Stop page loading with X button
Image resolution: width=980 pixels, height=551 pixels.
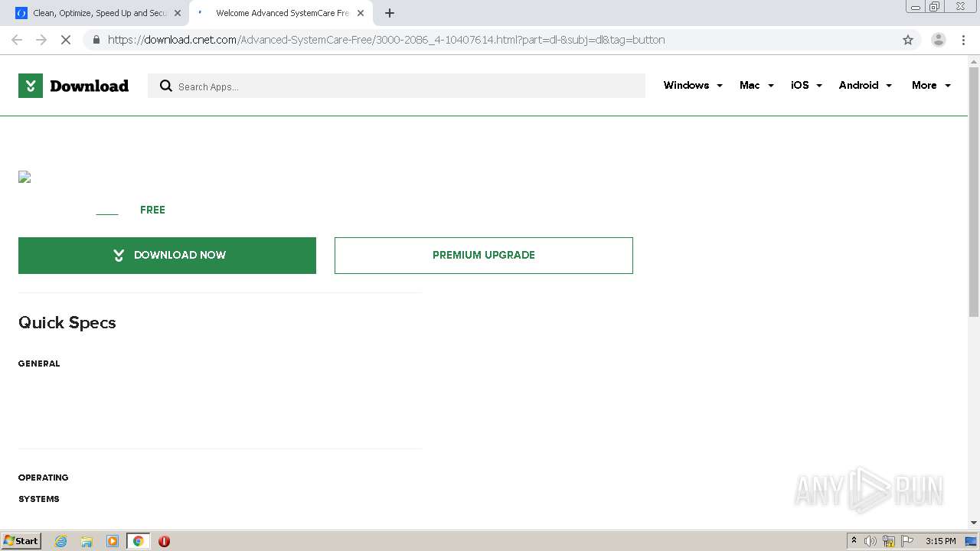point(66,40)
